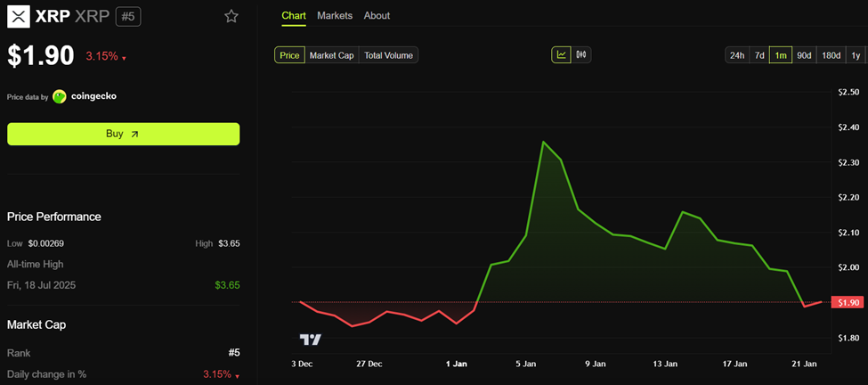Choose the 24h time range

(x=737, y=55)
